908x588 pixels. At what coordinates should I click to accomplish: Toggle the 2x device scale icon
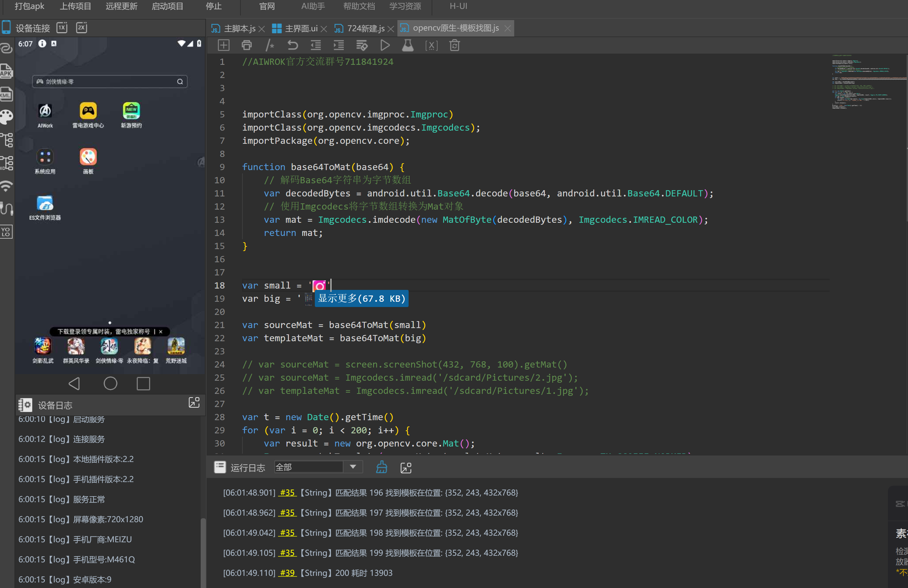82,27
